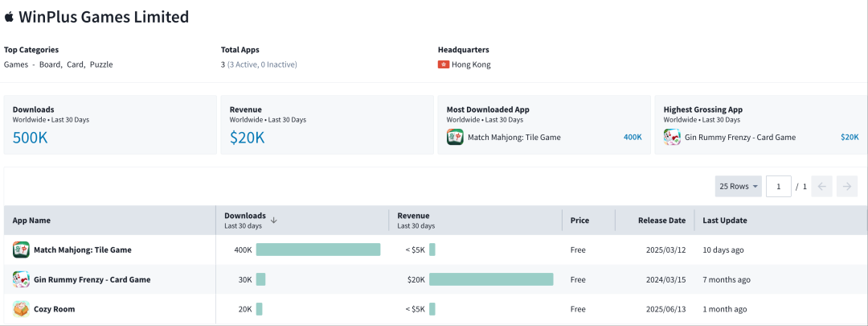
Task: Click Match Mahjong icon in Most Downloaded card
Action: [455, 137]
